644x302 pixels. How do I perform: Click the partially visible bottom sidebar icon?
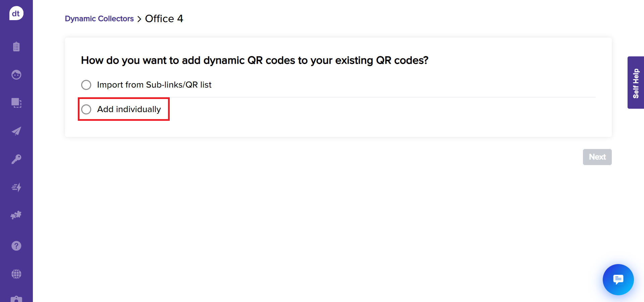[16, 299]
